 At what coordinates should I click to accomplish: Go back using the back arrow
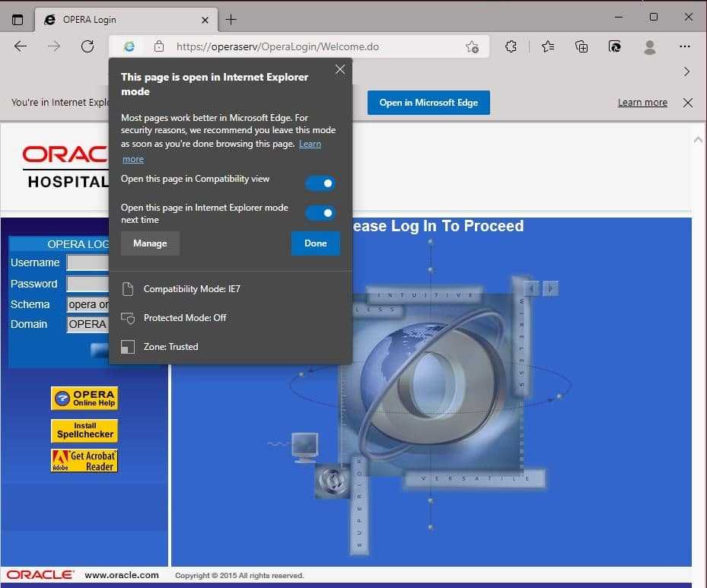(21, 46)
